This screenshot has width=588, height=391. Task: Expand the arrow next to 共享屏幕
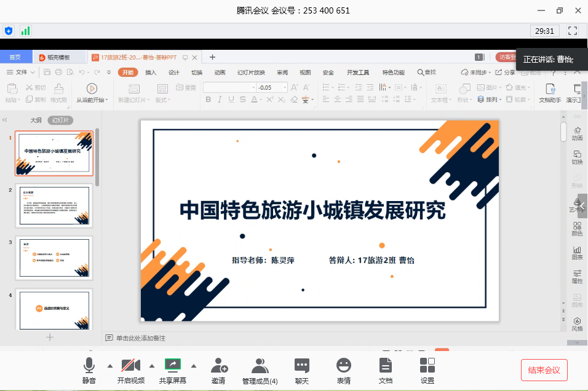(x=193, y=365)
